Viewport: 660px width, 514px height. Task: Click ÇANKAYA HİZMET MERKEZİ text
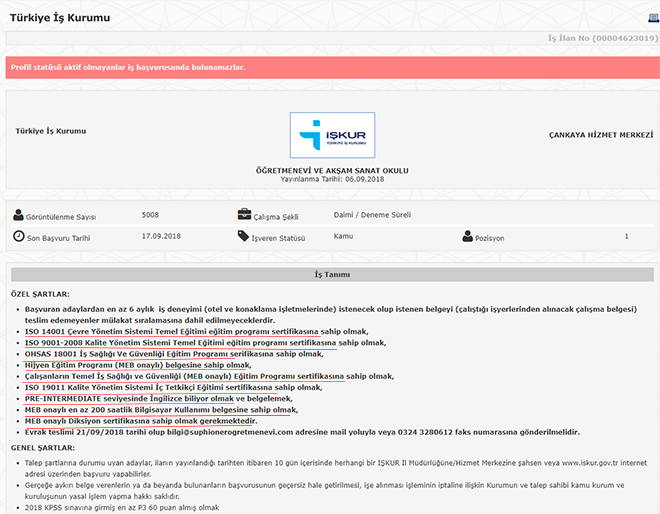(x=601, y=135)
